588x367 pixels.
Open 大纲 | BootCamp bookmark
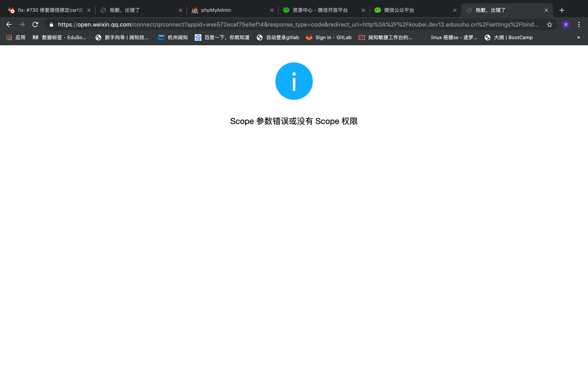click(509, 37)
